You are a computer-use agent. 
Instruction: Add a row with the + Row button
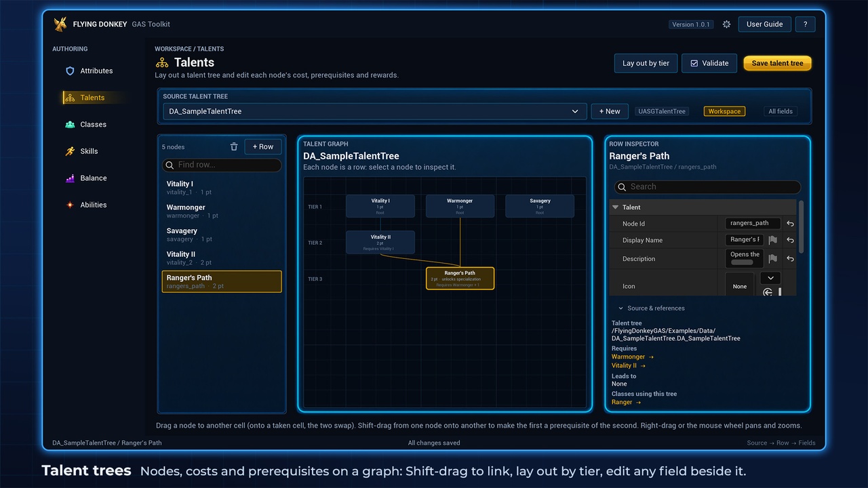point(263,146)
